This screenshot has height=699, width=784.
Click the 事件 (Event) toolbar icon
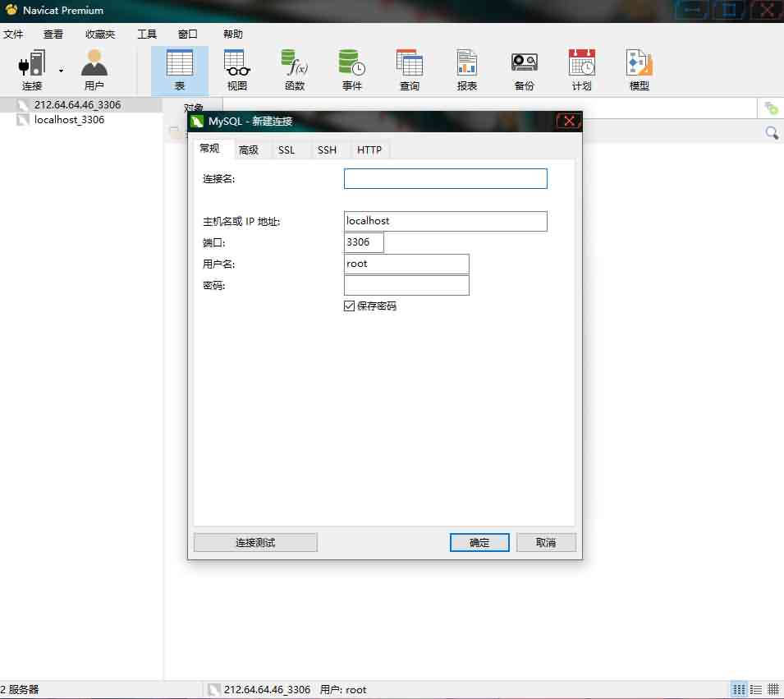pyautogui.click(x=351, y=70)
